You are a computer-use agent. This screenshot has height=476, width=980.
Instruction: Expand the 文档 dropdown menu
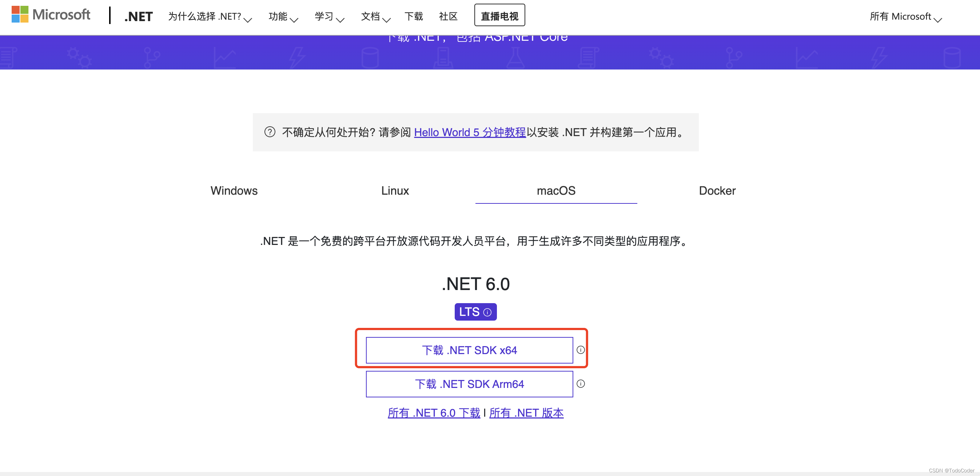pyautogui.click(x=376, y=16)
